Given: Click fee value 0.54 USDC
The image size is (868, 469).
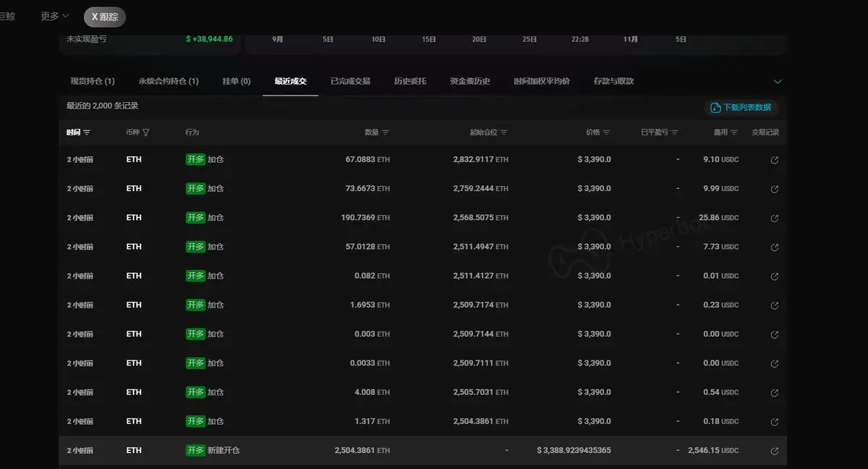Looking at the screenshot, I should (722, 392).
